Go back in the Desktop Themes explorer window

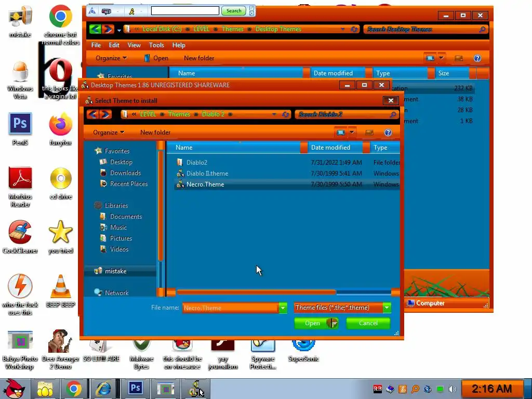point(95,29)
